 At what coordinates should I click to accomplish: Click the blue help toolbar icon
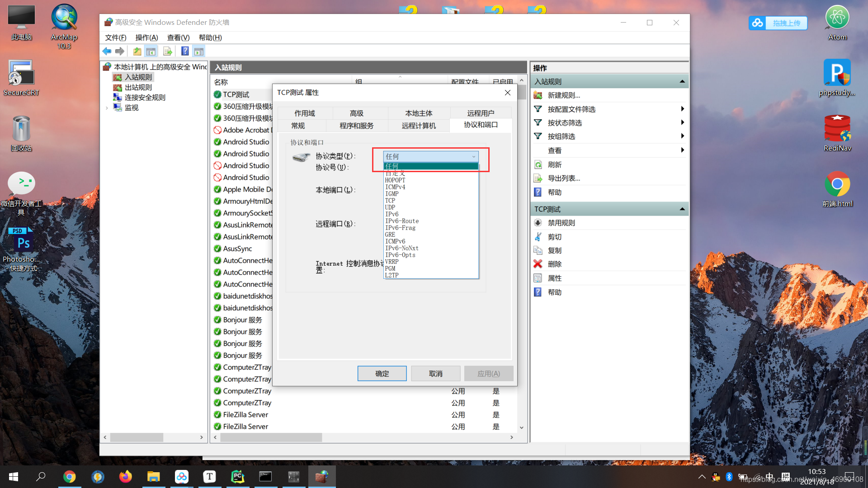(185, 52)
